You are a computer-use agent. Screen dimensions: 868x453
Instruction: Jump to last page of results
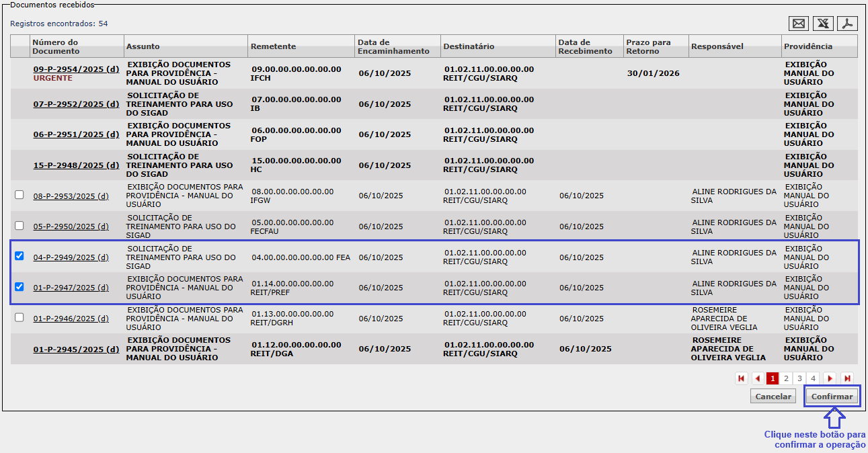click(847, 378)
